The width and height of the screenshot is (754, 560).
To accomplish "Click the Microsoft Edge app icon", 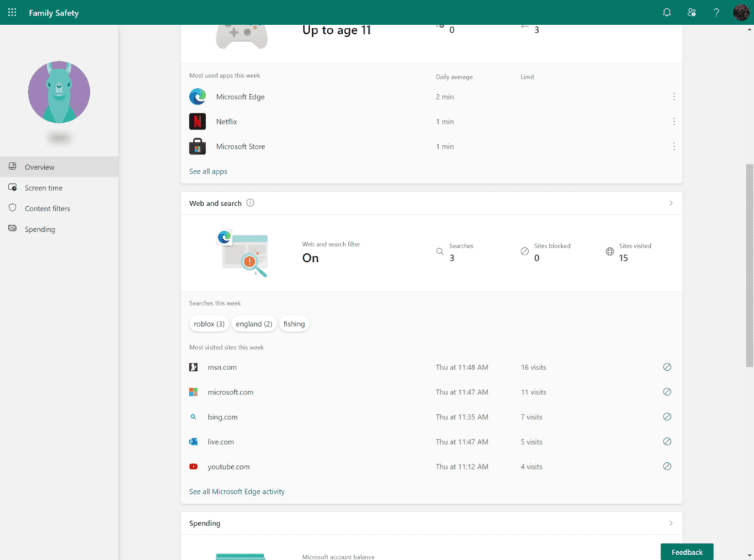I will pyautogui.click(x=197, y=96).
